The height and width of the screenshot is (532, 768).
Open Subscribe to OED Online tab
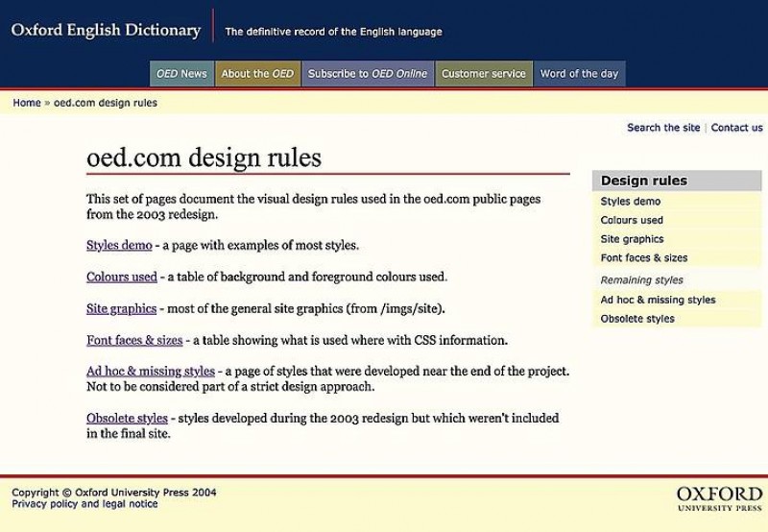[x=368, y=74]
